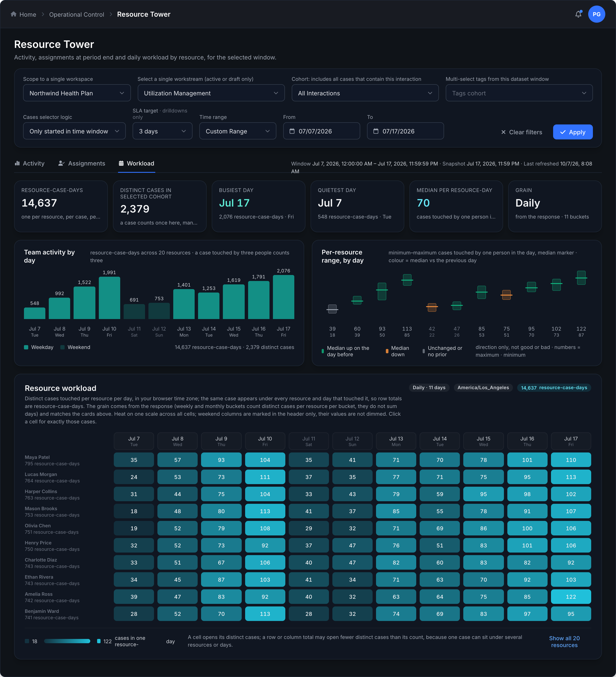The image size is (616, 677).
Task: Click the Weekend legend swatch
Action: click(x=62, y=347)
